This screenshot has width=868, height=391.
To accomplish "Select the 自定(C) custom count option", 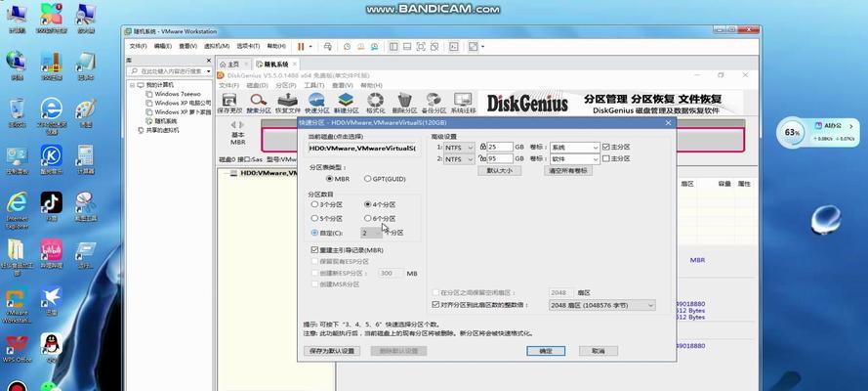I will (x=327, y=234).
